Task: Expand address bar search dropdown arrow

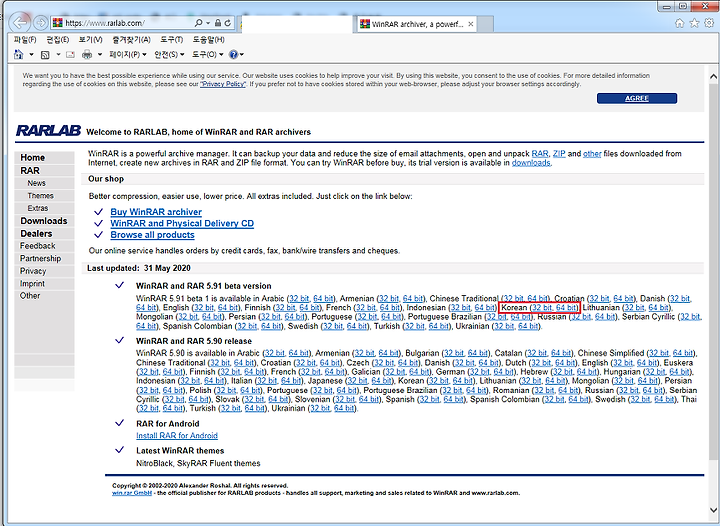Action: click(x=208, y=23)
